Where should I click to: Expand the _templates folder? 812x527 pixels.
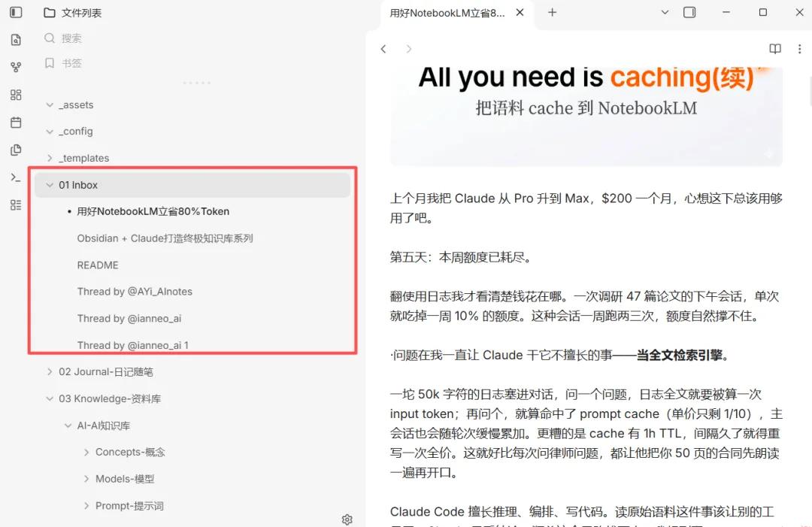50,158
